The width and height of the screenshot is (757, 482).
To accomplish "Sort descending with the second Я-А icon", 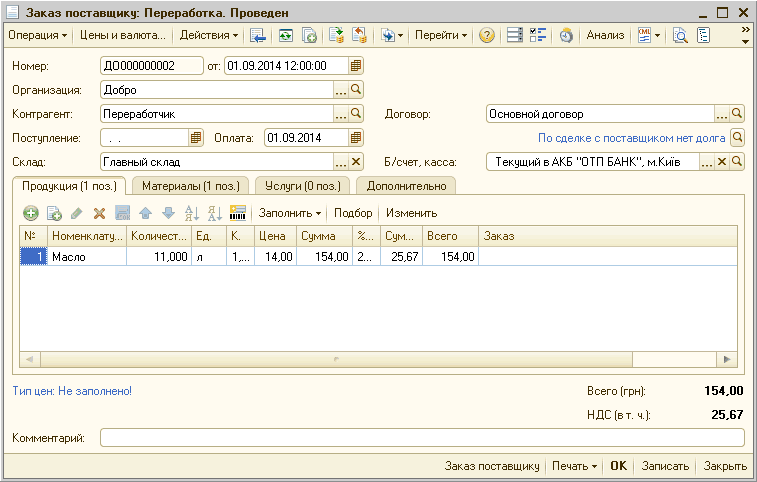I will (x=214, y=213).
